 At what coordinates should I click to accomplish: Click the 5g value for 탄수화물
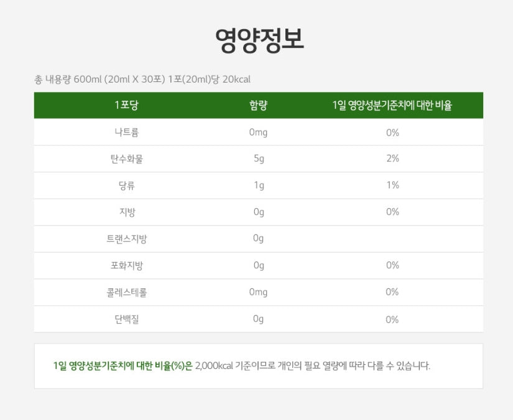point(259,159)
